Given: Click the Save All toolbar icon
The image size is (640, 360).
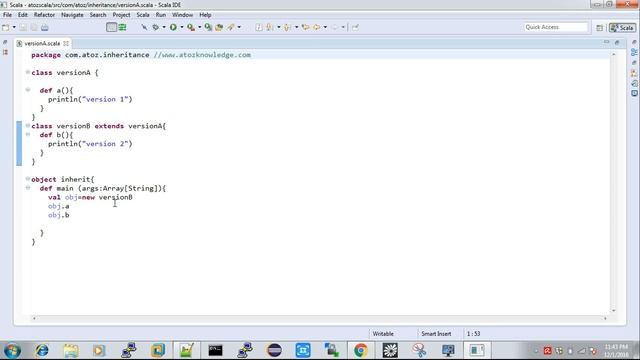Looking at the screenshot, I should point(34,27).
